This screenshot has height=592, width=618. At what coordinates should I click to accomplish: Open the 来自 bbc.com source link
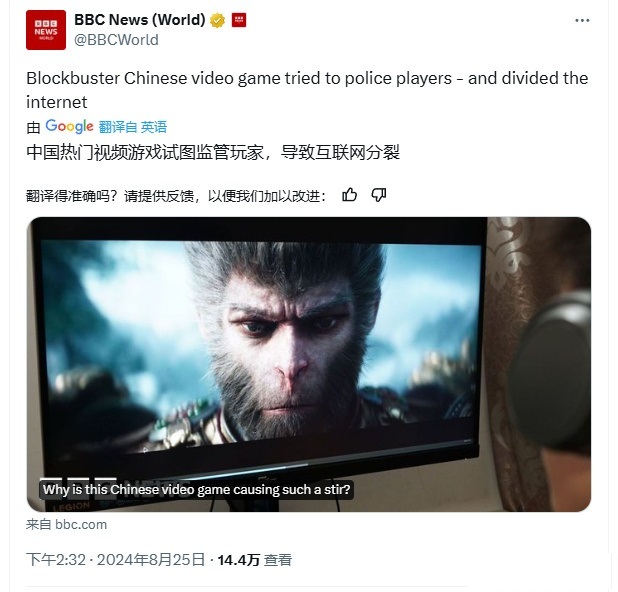point(67,525)
